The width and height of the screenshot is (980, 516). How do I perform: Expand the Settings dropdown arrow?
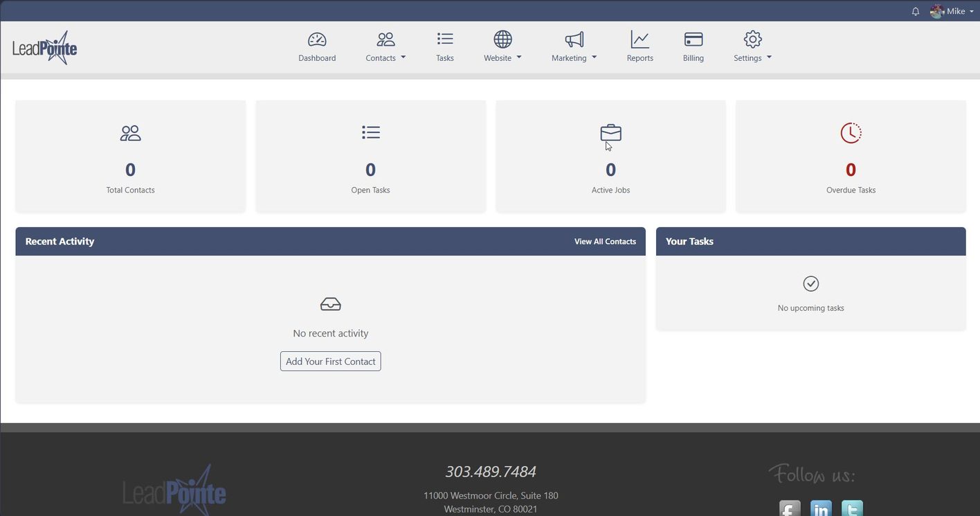[x=769, y=57]
